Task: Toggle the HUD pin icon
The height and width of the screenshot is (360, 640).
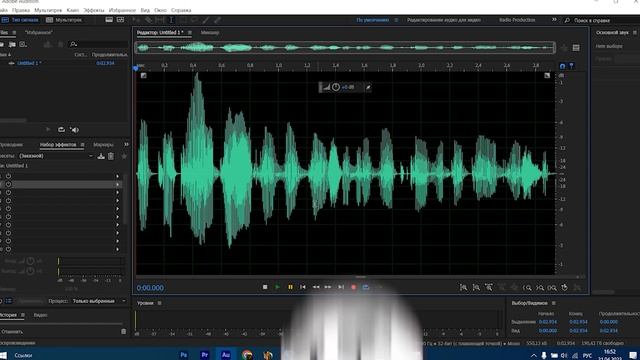Action: [368, 87]
